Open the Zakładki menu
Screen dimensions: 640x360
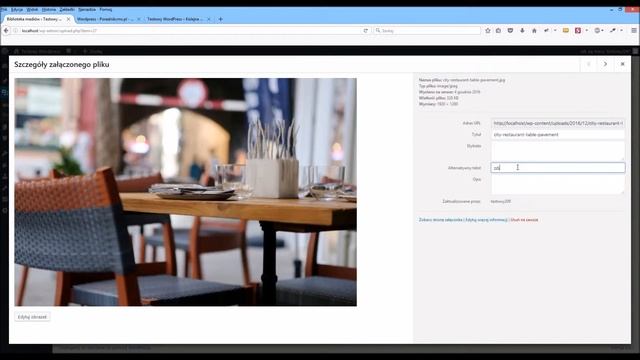[x=67, y=9]
